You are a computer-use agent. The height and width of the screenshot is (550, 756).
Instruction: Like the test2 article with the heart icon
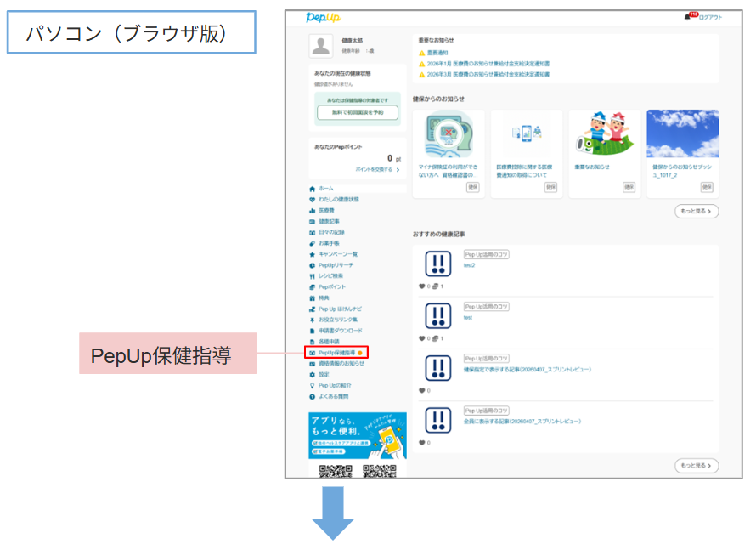422,286
